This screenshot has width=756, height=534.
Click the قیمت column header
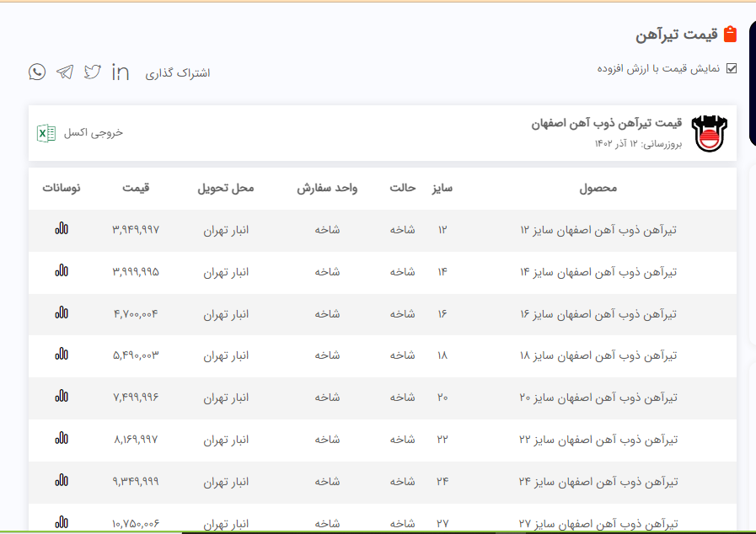pos(135,188)
